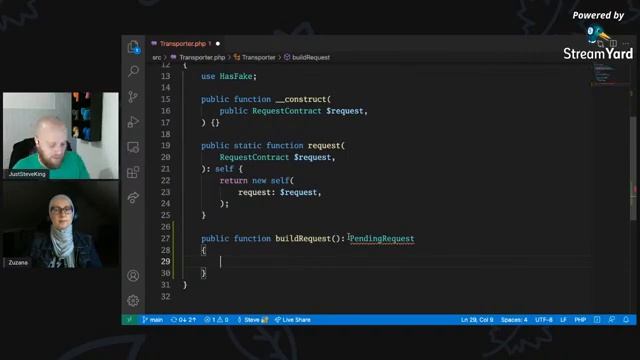Image resolution: width=640 pixels, height=360 pixels.
Task: Start Live Share from the status bar
Action: point(293,320)
